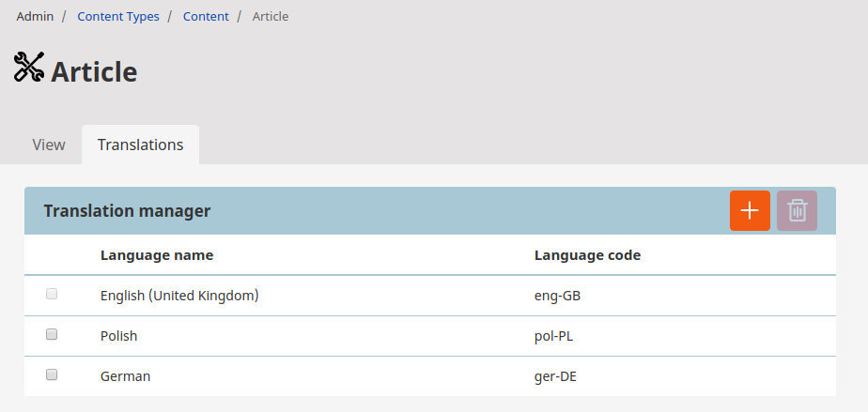868x412 pixels.
Task: Switch to the View tab
Action: [x=49, y=145]
